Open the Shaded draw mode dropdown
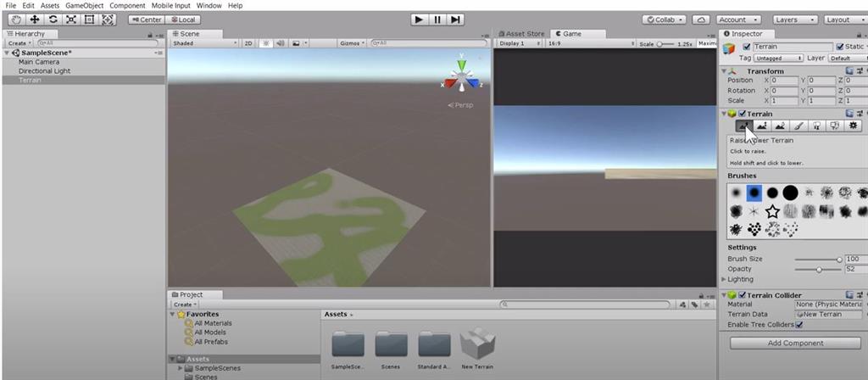The height and width of the screenshot is (380, 868). point(204,43)
